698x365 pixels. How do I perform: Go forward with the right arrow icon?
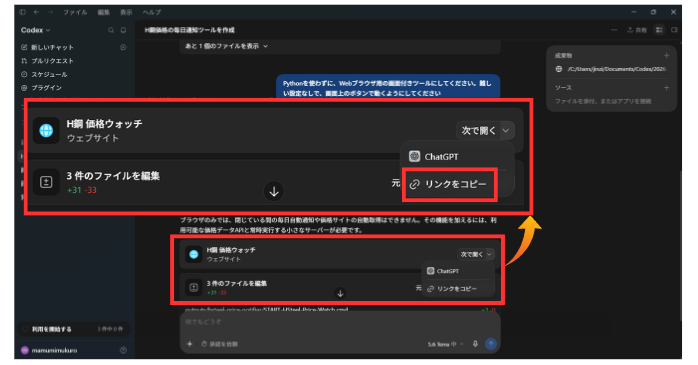(x=49, y=12)
